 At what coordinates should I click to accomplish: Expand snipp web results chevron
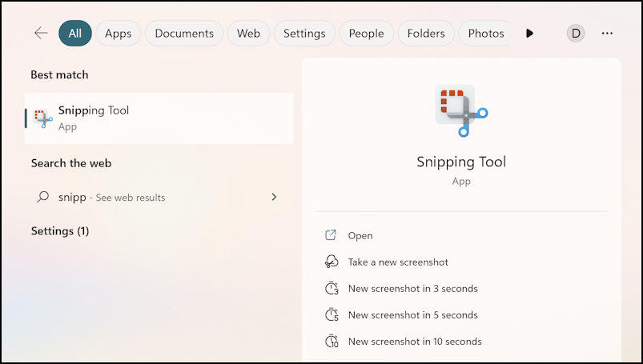[274, 197]
